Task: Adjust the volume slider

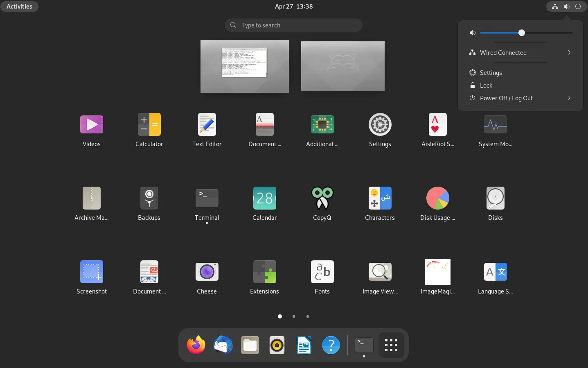Action: click(521, 32)
